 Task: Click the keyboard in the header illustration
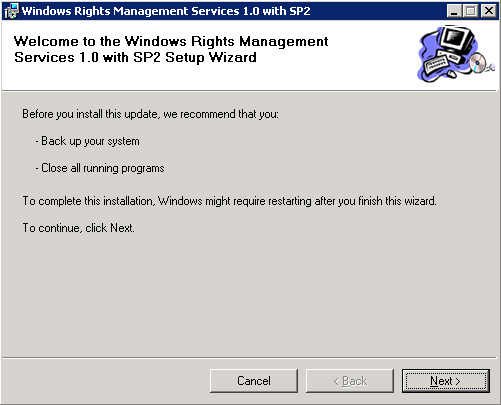[436, 65]
